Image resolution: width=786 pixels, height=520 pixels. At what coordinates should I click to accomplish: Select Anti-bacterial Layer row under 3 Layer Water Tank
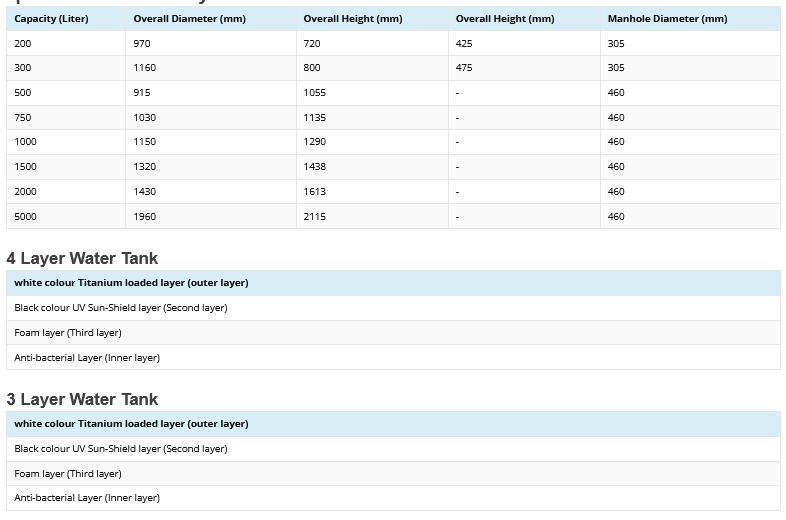[87, 498]
